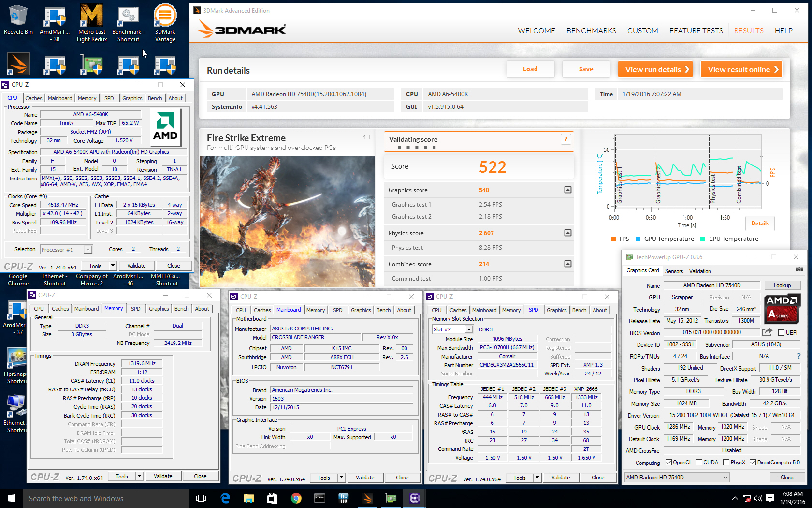Click Close button in GPU-Z window
This screenshot has height=508, width=812.
[786, 478]
